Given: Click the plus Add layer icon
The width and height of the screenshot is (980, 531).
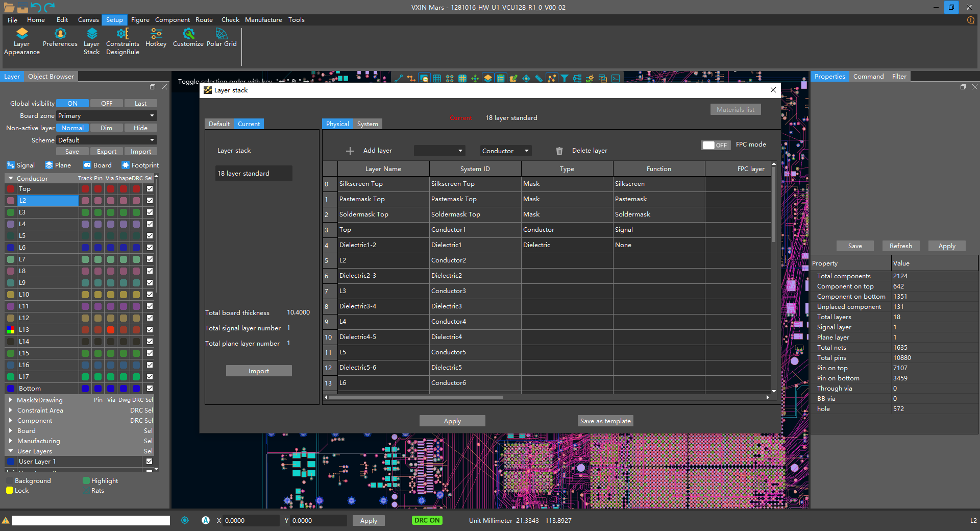Looking at the screenshot, I should [350, 151].
